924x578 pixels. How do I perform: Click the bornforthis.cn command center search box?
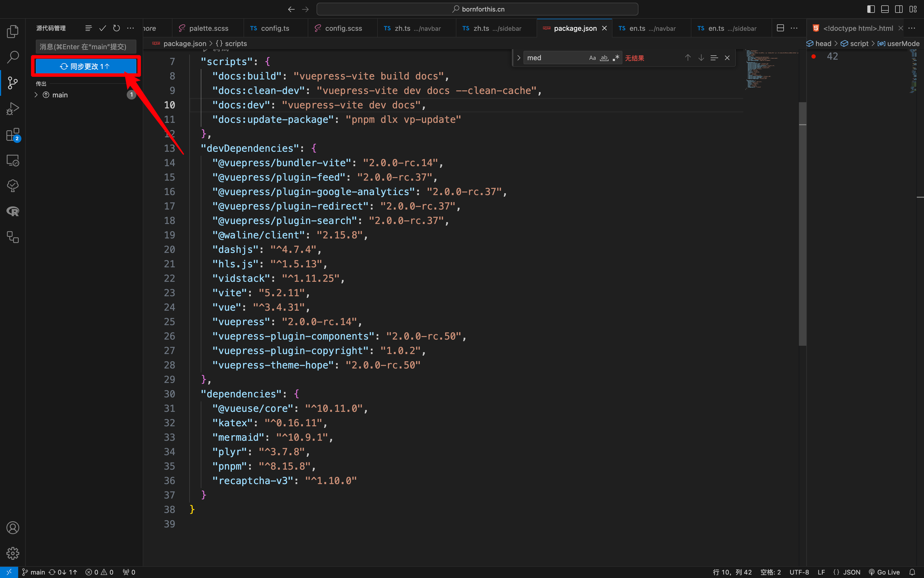477,9
